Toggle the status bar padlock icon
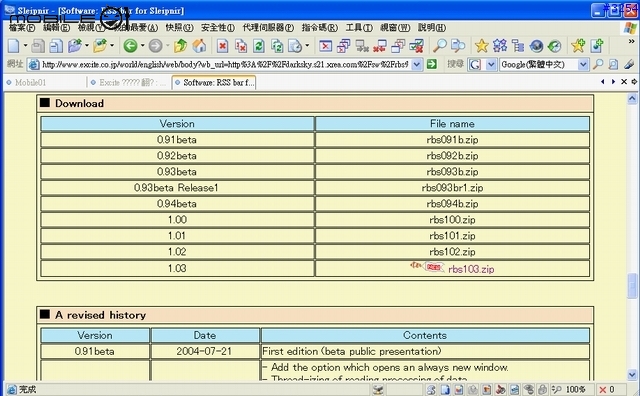 (542, 389)
